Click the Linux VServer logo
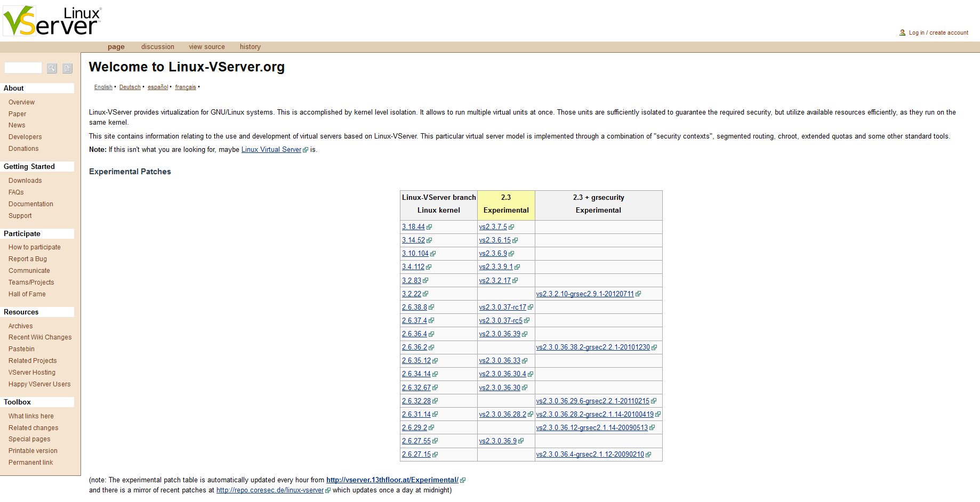The image size is (980, 502). 52,21
